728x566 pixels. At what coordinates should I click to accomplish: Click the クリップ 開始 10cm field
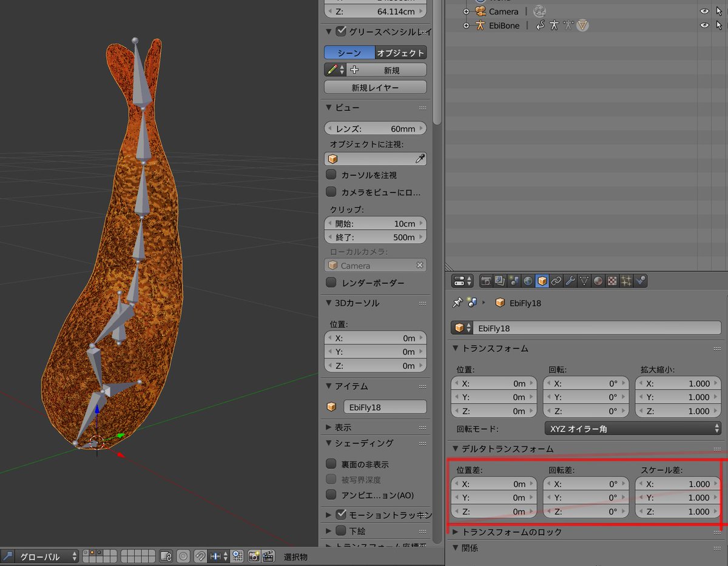(376, 223)
